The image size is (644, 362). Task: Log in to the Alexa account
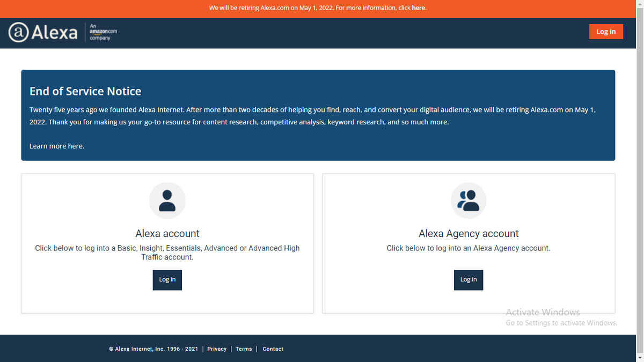(167, 279)
